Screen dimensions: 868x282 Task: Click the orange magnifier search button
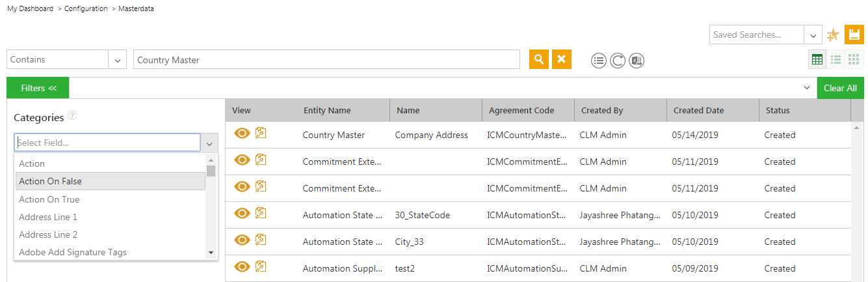click(x=538, y=59)
